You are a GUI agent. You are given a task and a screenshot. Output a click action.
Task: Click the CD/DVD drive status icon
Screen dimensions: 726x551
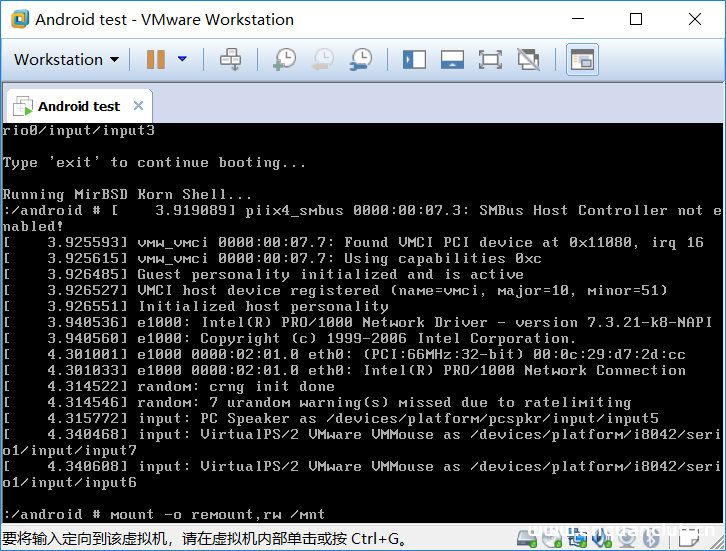[552, 538]
